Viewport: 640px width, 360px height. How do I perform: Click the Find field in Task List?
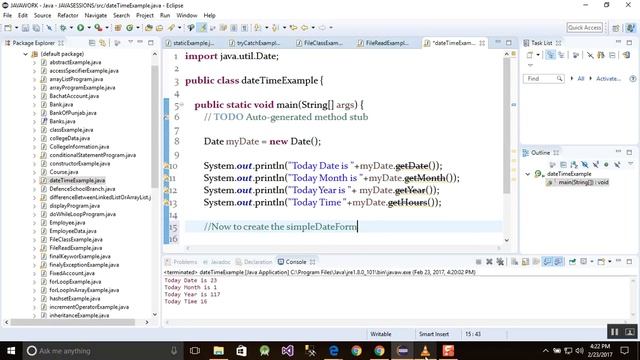[x=544, y=78]
